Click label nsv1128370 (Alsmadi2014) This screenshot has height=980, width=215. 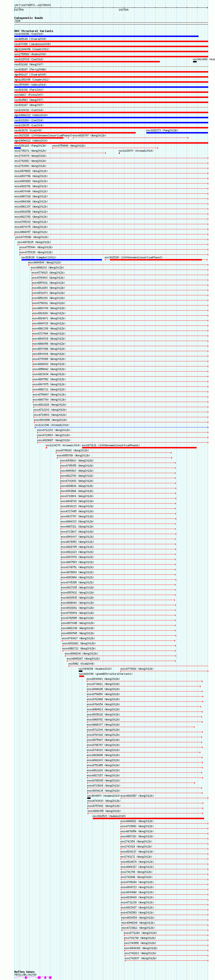pos(136,151)
